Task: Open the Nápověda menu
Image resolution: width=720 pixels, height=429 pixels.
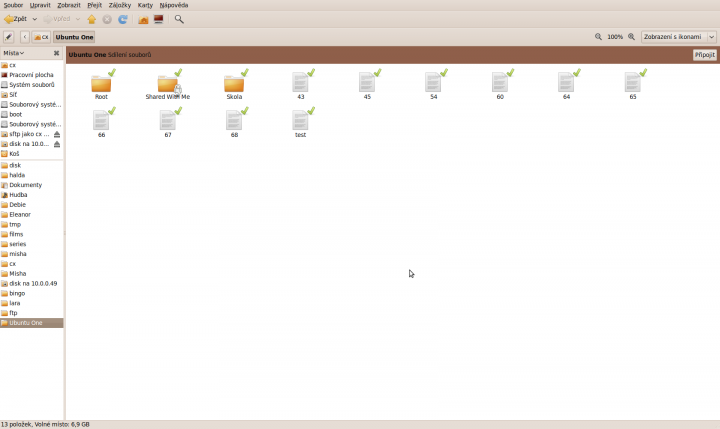Action: 174,5
